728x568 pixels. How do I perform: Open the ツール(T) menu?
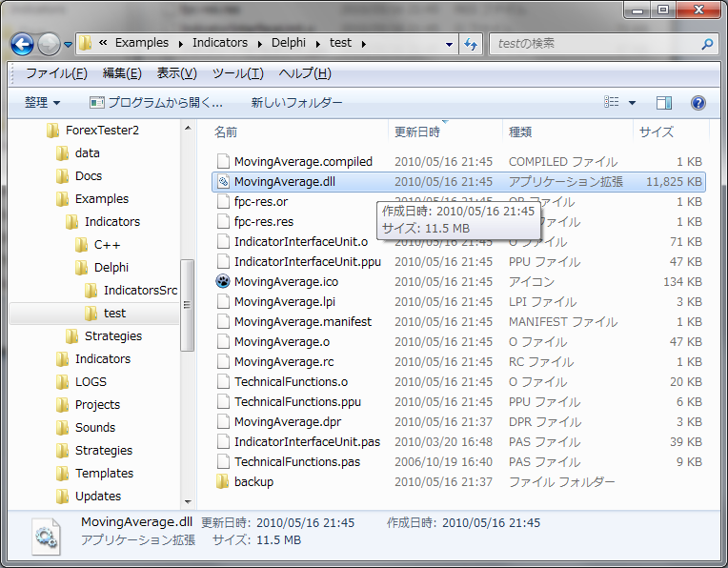(237, 73)
